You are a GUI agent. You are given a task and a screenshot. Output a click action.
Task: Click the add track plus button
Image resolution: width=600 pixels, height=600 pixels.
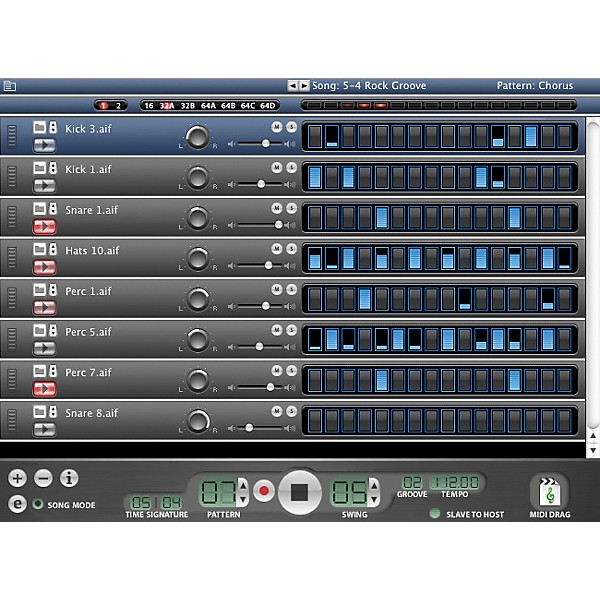[x=18, y=478]
